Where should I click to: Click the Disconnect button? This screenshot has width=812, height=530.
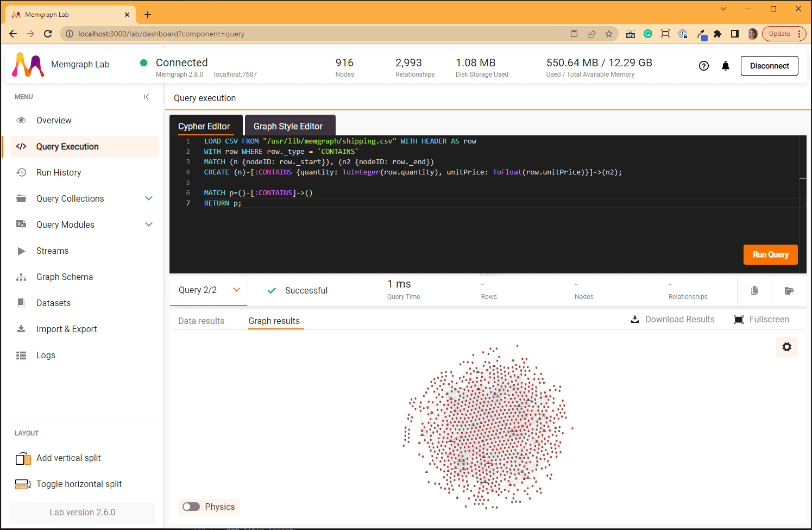coord(769,66)
